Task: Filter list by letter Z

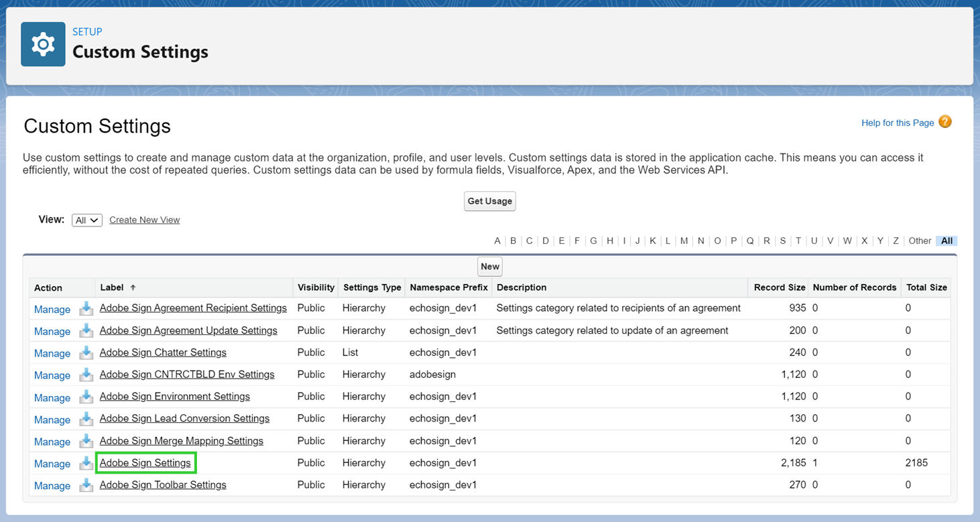Action: pyautogui.click(x=896, y=241)
